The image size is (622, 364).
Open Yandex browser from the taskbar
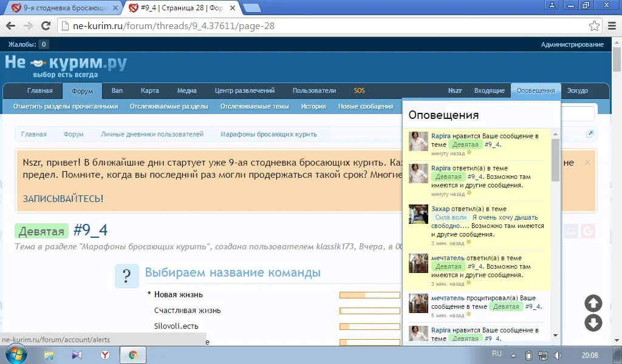pyautogui.click(x=105, y=355)
